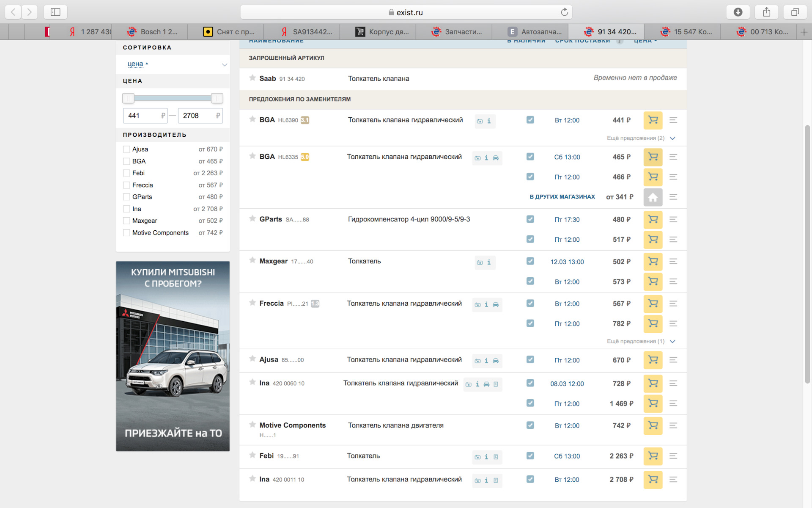Star the BGA HL6390 item
Screen dimensions: 812x508
(x=252, y=119)
